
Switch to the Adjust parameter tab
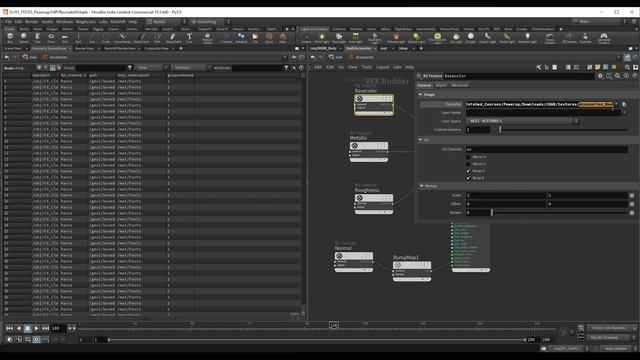441,85
